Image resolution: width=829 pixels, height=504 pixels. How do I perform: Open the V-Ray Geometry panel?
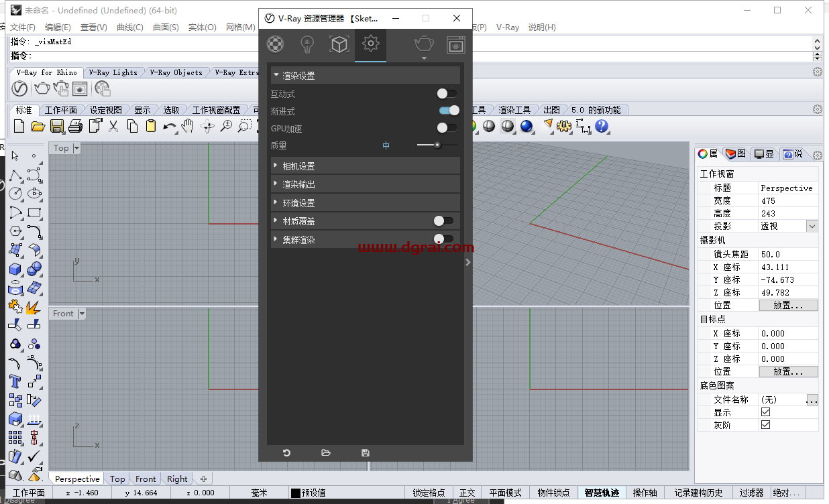click(x=339, y=45)
